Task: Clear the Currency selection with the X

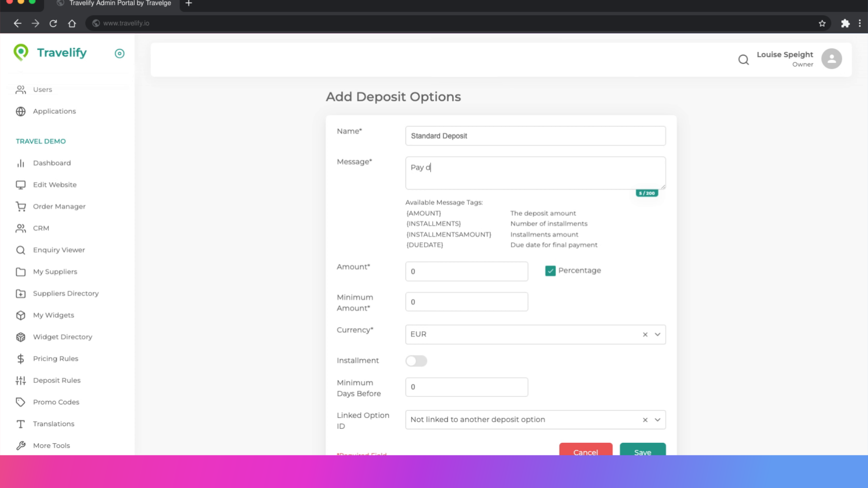Action: point(645,334)
